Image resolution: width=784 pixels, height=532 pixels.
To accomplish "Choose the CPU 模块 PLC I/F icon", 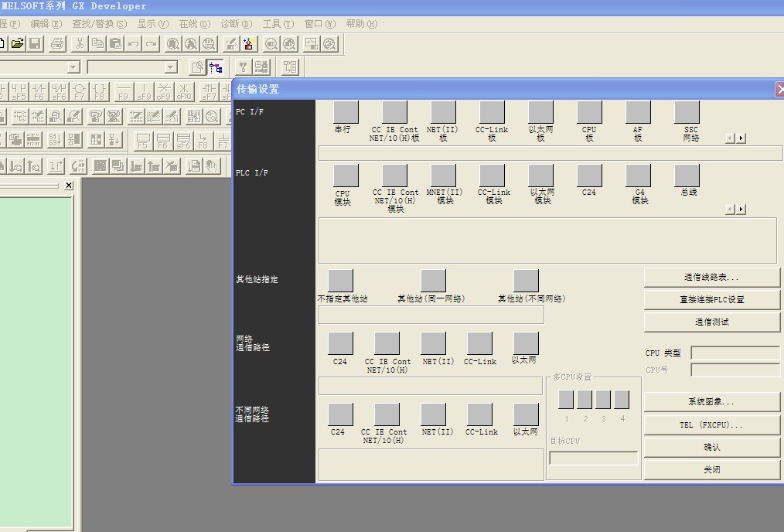I will (346, 176).
